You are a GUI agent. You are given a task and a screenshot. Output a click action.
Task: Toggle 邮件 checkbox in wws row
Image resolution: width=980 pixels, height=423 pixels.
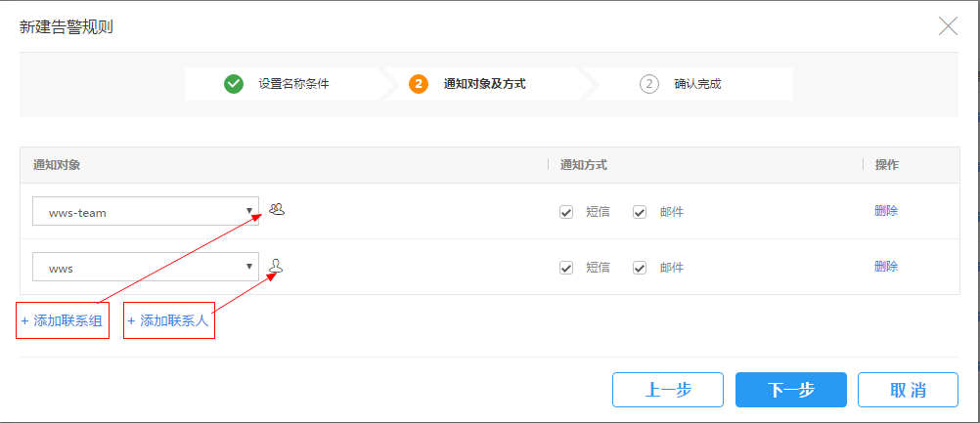coord(640,268)
